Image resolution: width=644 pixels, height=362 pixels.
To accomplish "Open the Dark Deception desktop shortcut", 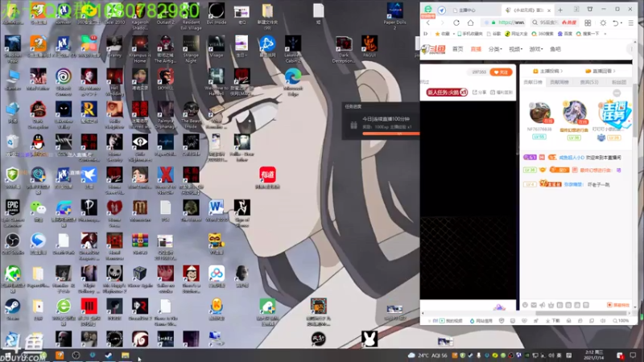I will [x=344, y=49].
